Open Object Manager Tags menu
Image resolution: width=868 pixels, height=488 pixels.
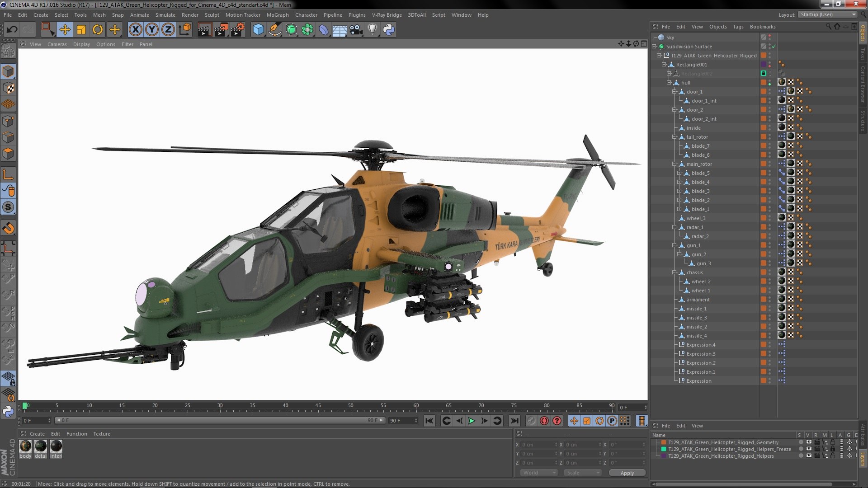pos(738,27)
